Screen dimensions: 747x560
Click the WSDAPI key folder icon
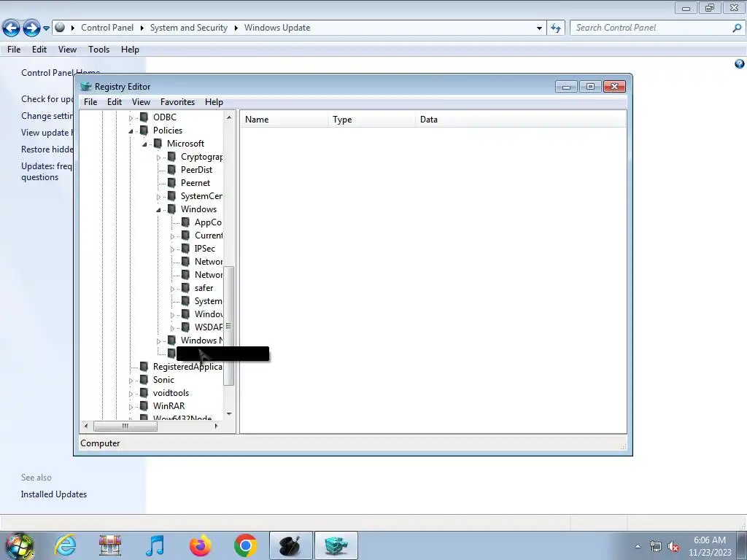coord(185,327)
